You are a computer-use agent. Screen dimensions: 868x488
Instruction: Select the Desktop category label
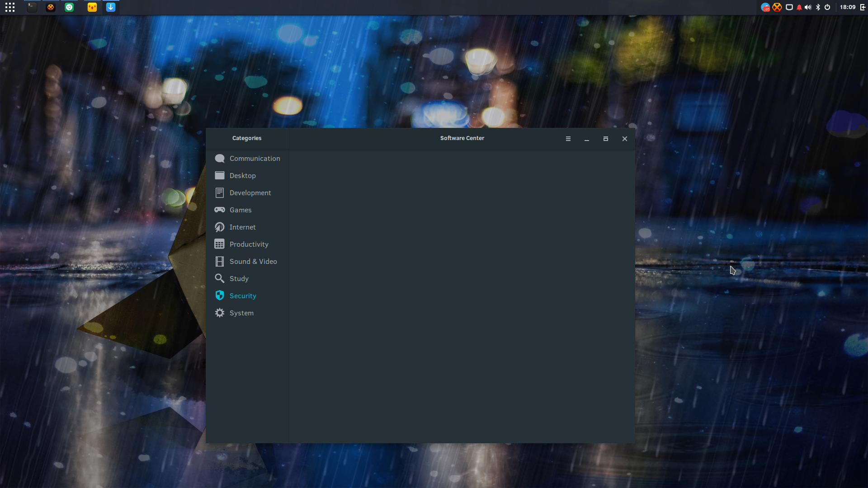243,176
